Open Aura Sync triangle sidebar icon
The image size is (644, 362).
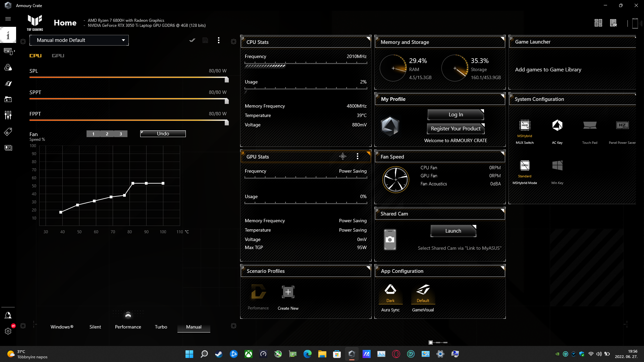pos(8,67)
